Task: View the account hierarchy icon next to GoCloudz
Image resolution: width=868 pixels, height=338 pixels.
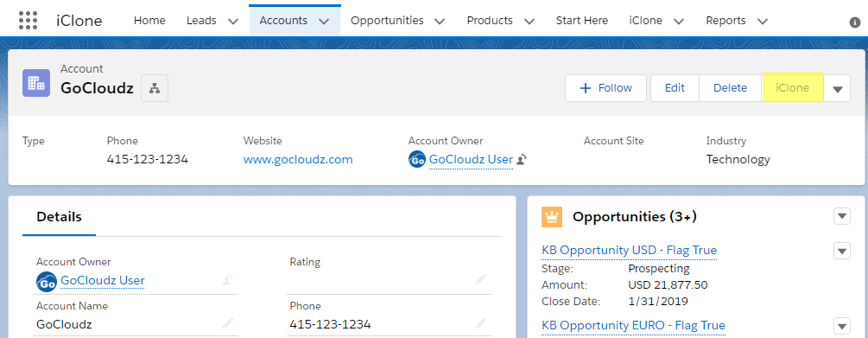Action: coord(155,88)
